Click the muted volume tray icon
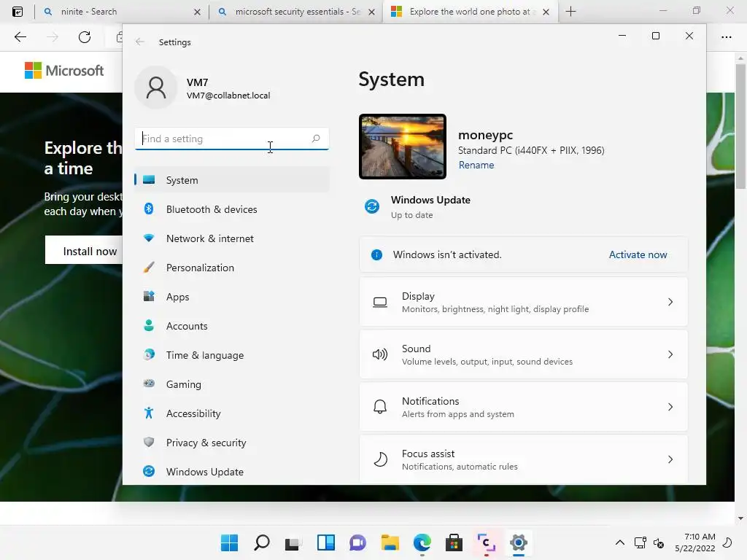The image size is (747, 560). coord(659,542)
